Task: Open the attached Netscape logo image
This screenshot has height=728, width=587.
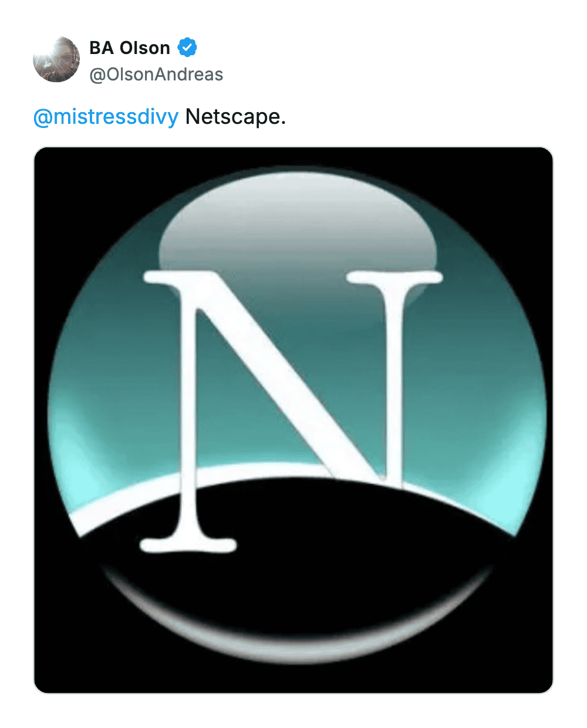Action: [x=293, y=420]
